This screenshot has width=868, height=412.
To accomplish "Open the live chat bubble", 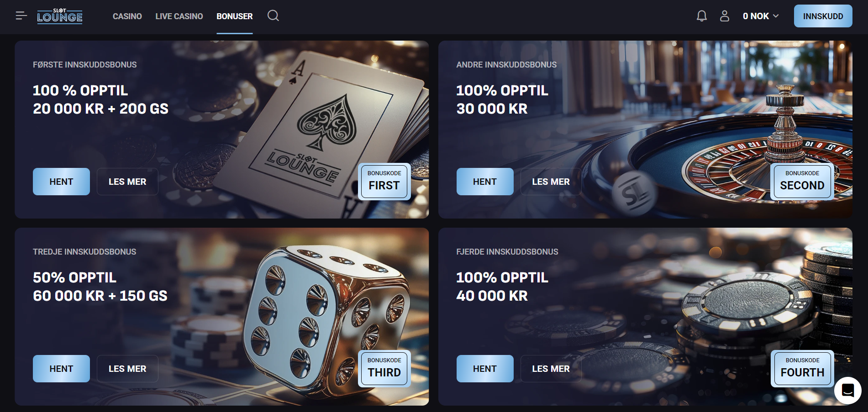I will tap(847, 391).
